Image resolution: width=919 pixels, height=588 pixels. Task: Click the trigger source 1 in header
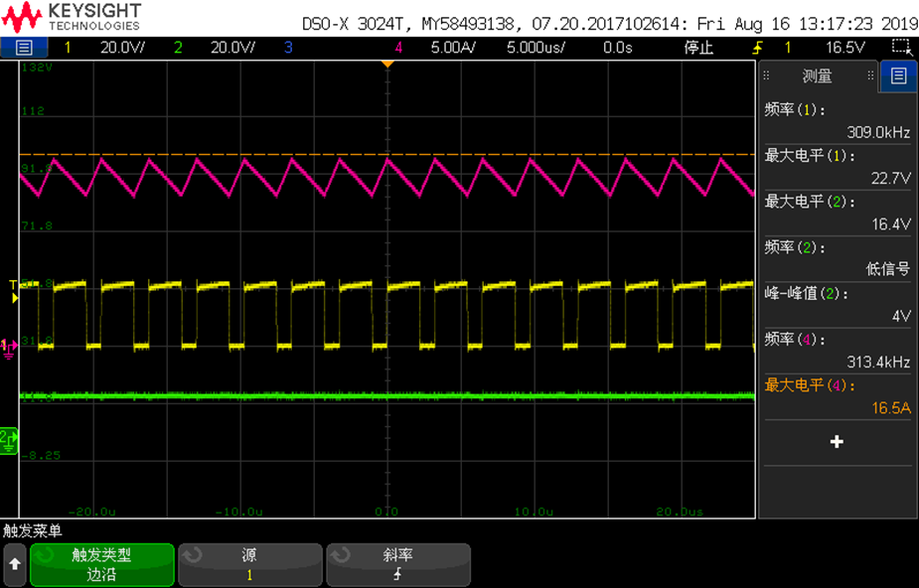tap(788, 48)
